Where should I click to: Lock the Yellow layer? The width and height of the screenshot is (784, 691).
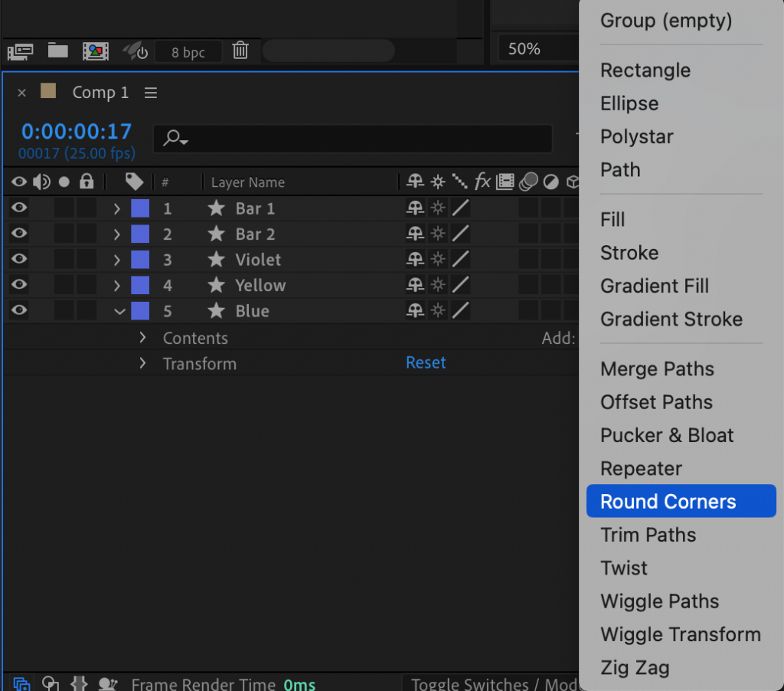(87, 285)
